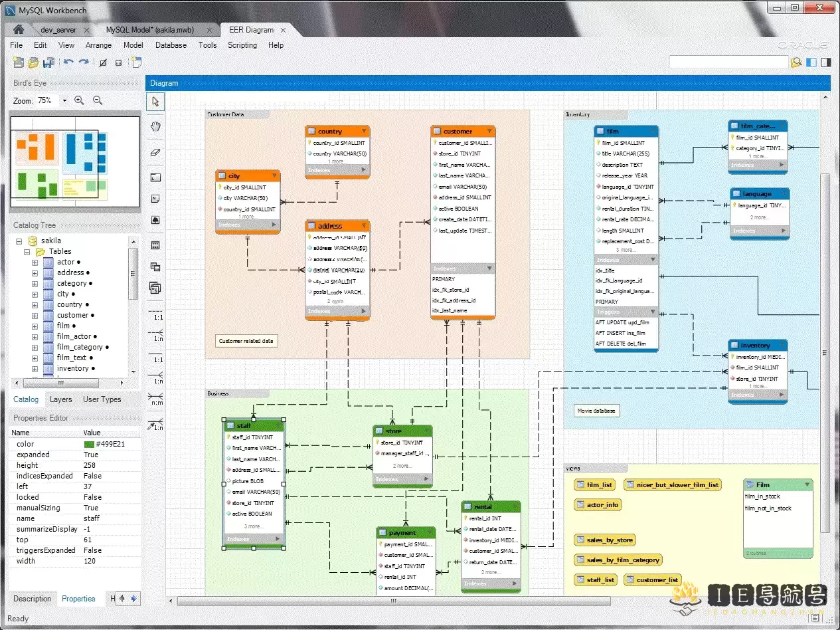Close the EER Diagram tab
This screenshot has height=630, width=840.
(x=283, y=30)
